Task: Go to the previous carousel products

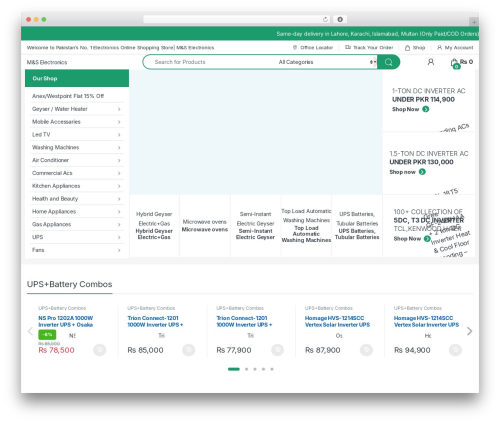Action: pyautogui.click(x=30, y=331)
